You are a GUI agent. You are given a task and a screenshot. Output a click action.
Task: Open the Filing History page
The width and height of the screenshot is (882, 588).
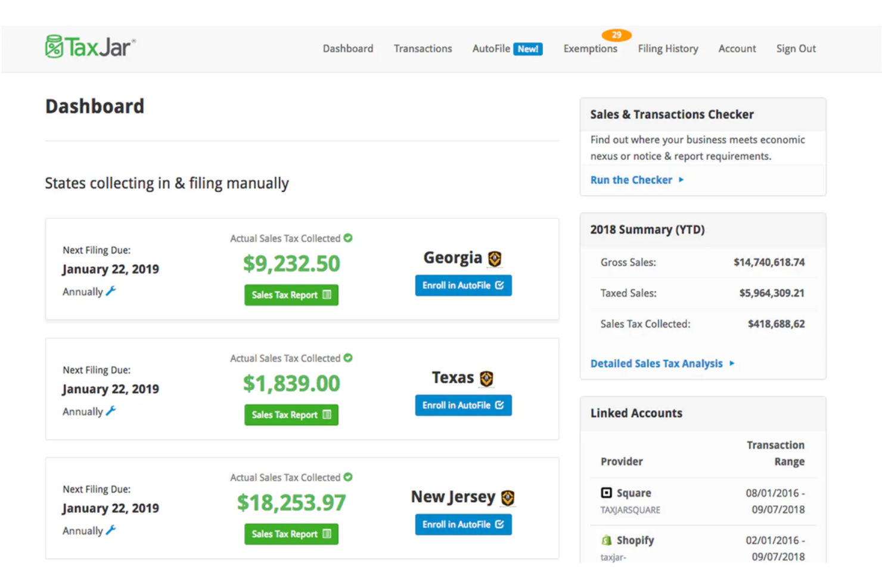[x=667, y=48]
